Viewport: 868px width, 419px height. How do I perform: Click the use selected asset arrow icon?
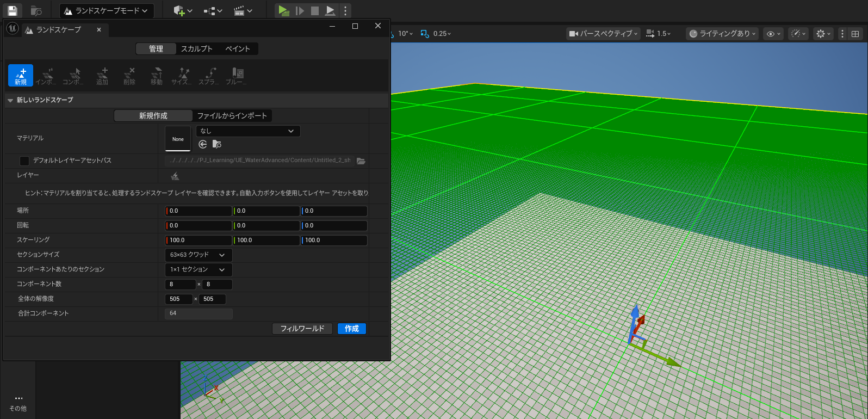(203, 144)
